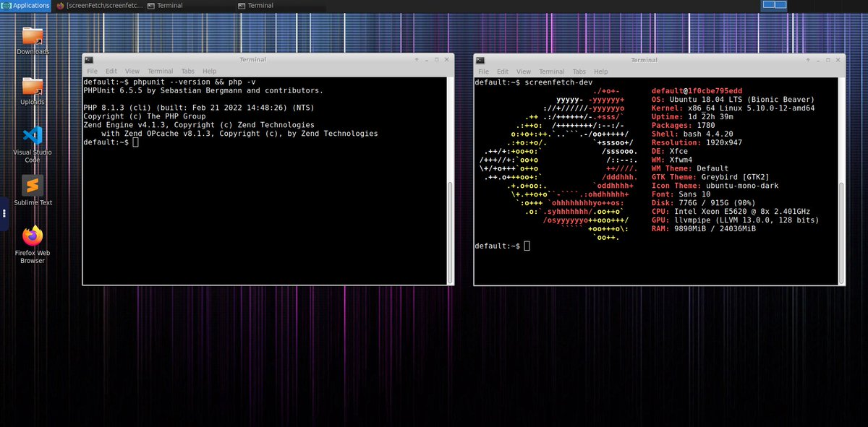This screenshot has height=427, width=868.
Task: Open the Edit menu in the phpunit terminal
Action: (111, 72)
